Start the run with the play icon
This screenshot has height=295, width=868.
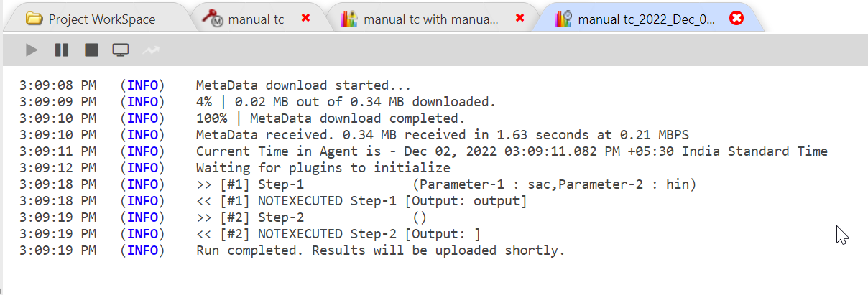(x=32, y=50)
